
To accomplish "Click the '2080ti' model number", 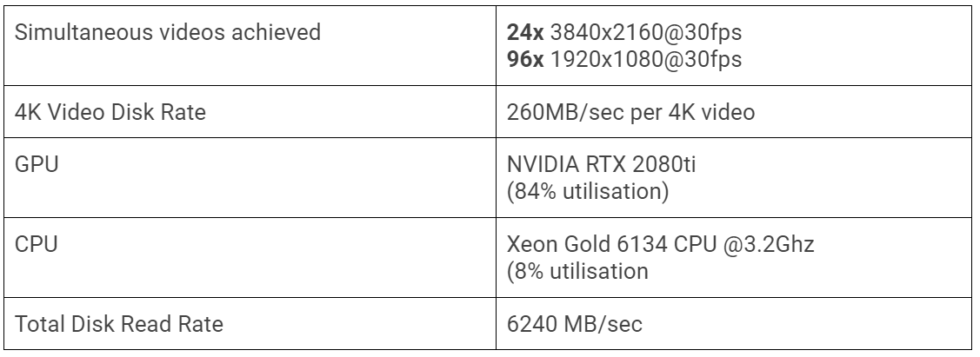I will pos(663,164).
